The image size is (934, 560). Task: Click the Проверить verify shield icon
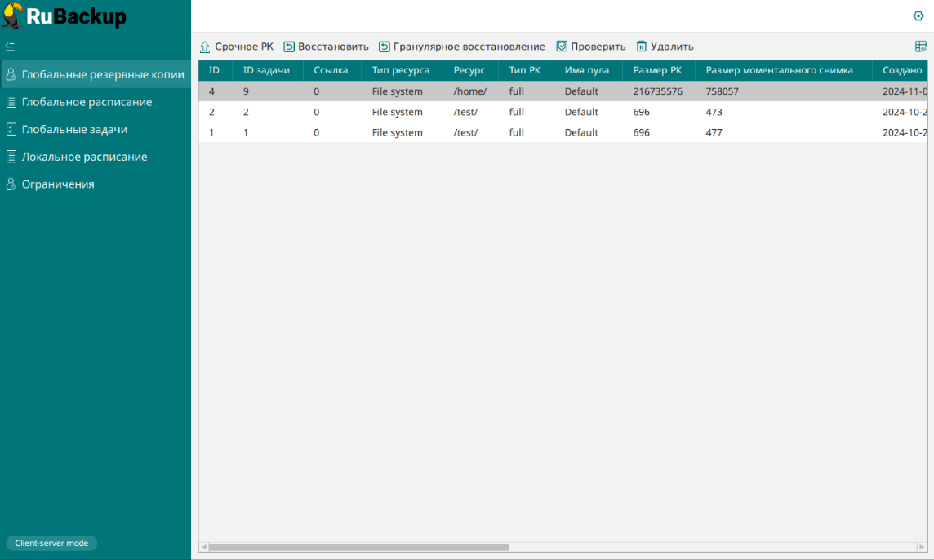pos(562,47)
